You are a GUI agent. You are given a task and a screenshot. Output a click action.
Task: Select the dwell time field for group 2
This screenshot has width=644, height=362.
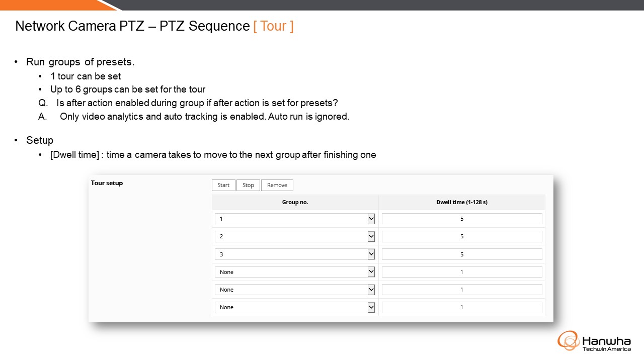462,236
